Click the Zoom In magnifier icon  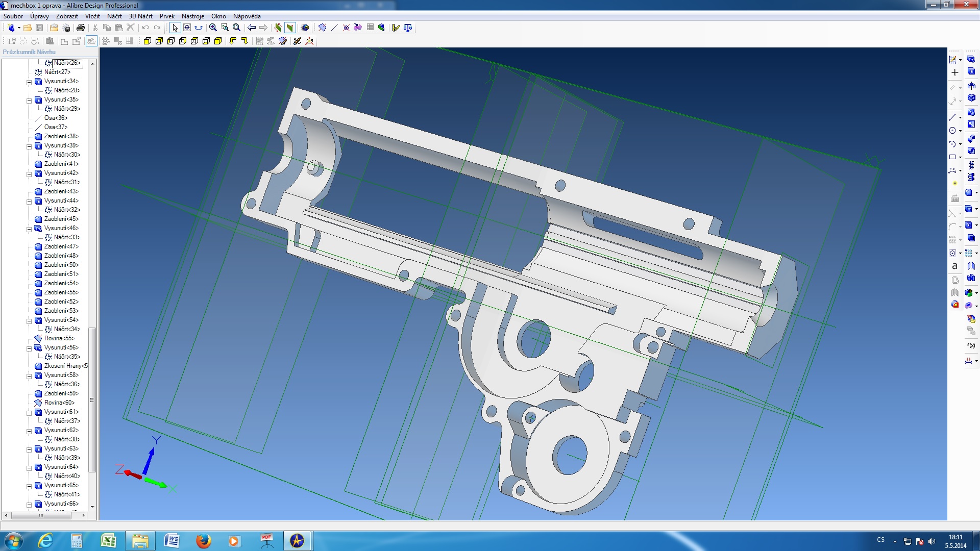[213, 28]
